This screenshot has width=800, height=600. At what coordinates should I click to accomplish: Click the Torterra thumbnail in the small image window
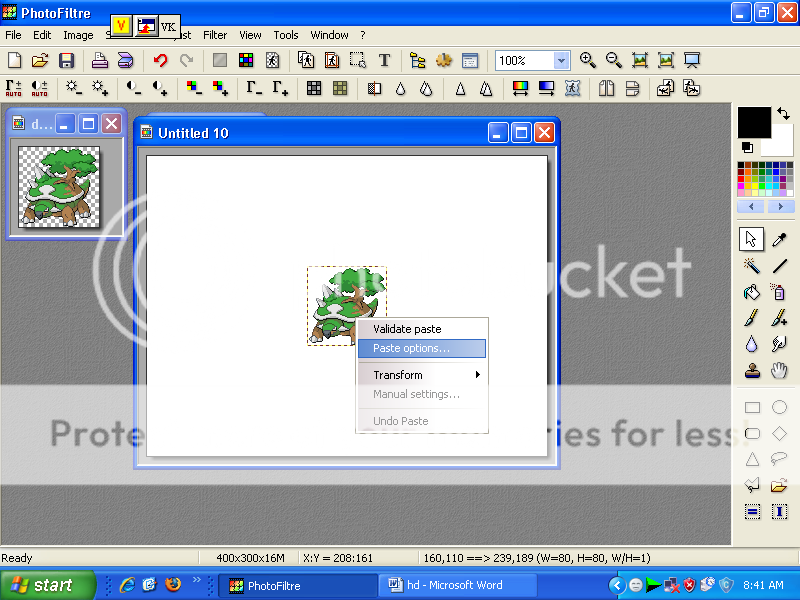59,187
